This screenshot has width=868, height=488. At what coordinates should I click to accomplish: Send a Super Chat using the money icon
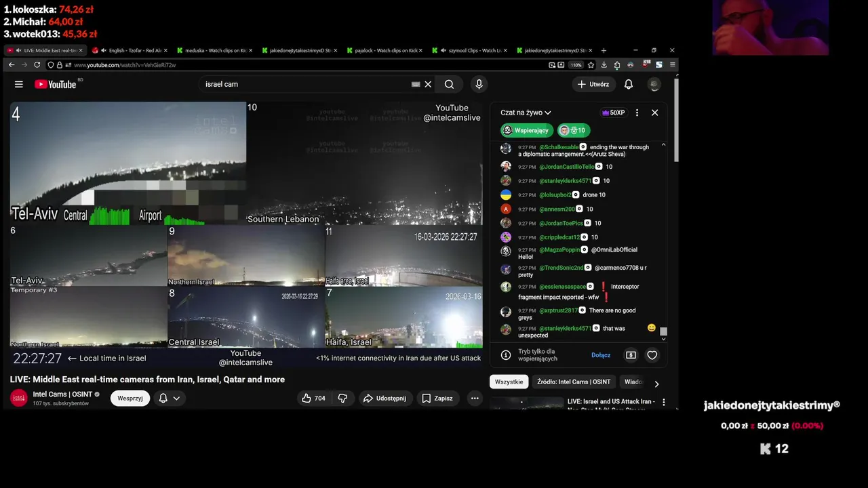(x=631, y=355)
